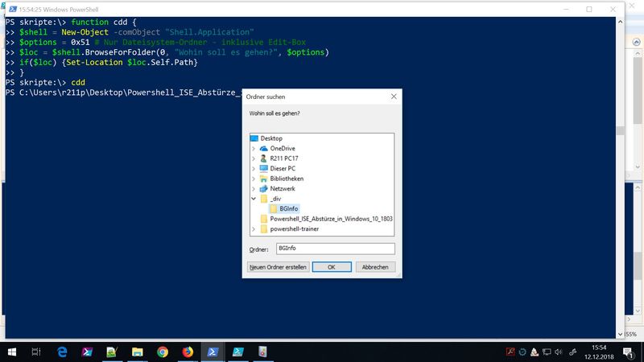Close the Ordner suchen dialog
Image resolution: width=644 pixels, height=362 pixels.
[394, 97]
